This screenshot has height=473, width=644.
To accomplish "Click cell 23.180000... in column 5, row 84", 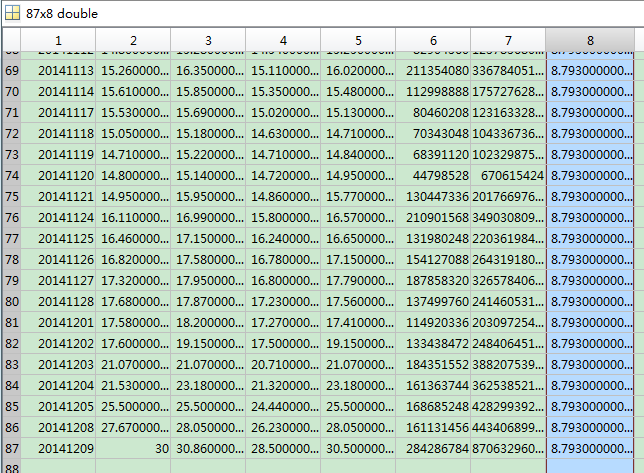I will tap(358, 385).
